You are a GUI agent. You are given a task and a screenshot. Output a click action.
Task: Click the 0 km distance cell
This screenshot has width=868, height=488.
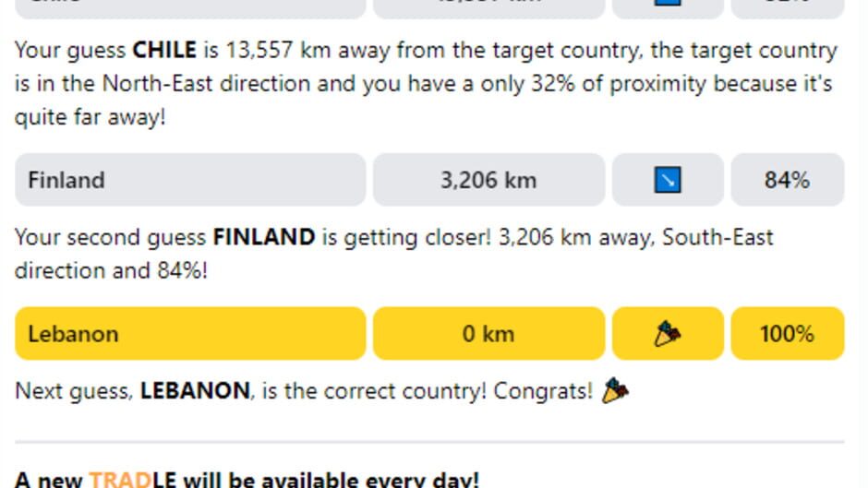pos(488,333)
